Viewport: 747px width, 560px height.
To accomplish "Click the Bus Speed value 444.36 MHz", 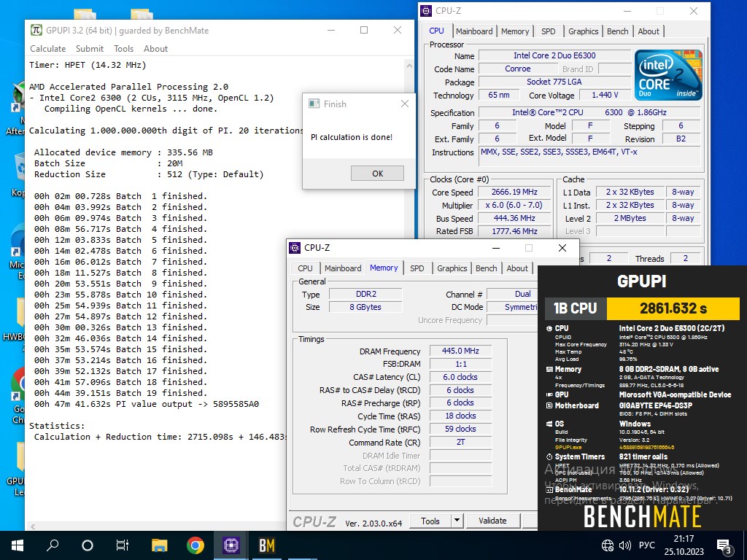I will [514, 218].
